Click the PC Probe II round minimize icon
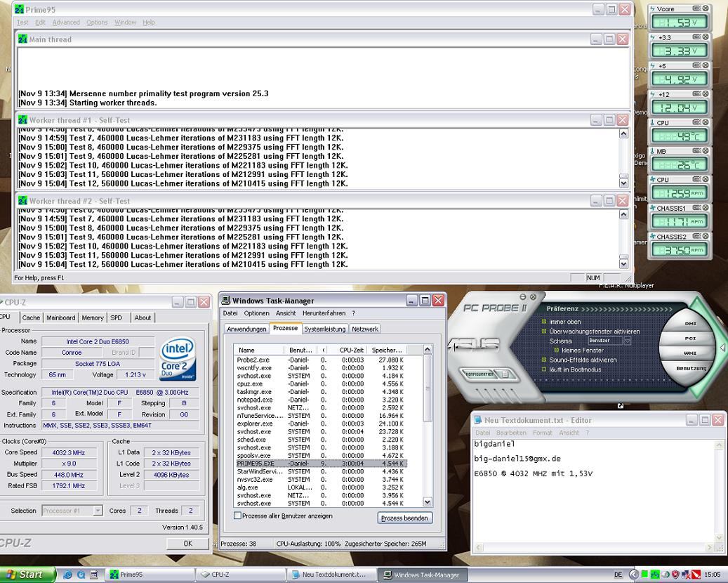 523,297
